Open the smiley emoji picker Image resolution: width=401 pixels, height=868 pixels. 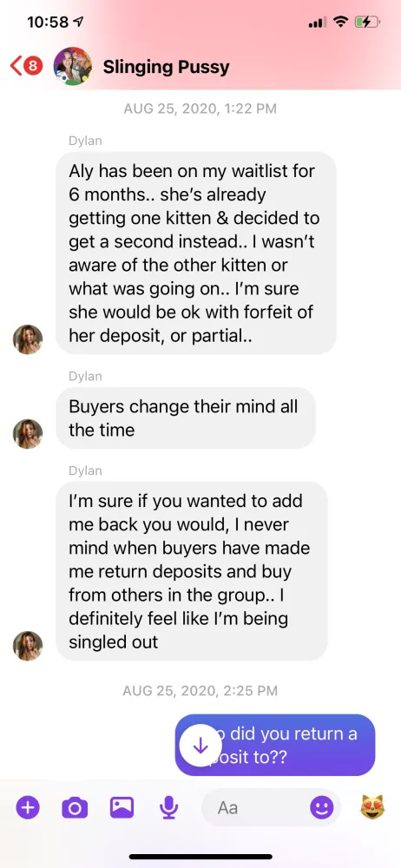(x=322, y=807)
